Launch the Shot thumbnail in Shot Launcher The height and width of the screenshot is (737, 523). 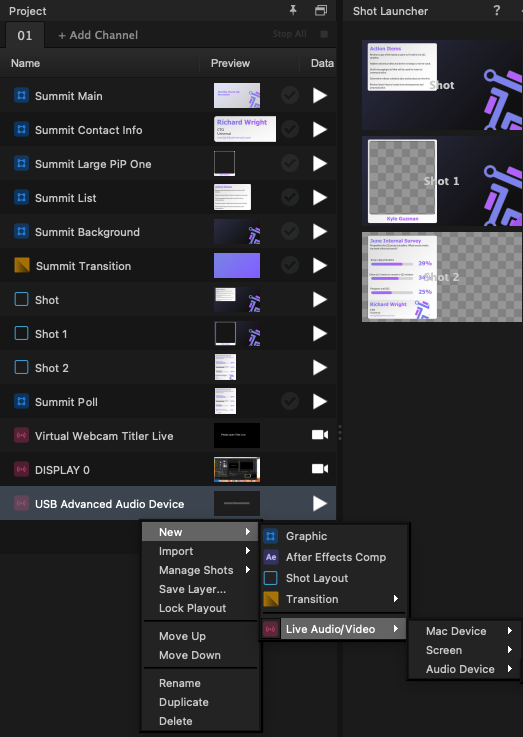point(442,85)
